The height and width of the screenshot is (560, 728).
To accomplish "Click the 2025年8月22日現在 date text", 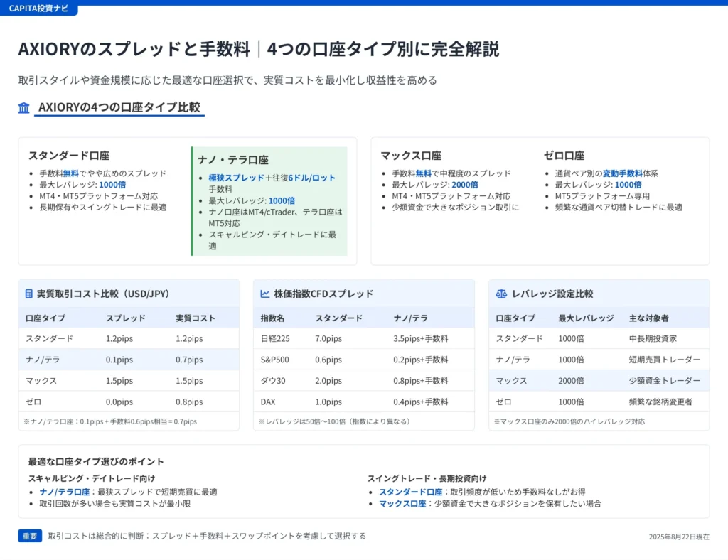I will pyautogui.click(x=679, y=537).
